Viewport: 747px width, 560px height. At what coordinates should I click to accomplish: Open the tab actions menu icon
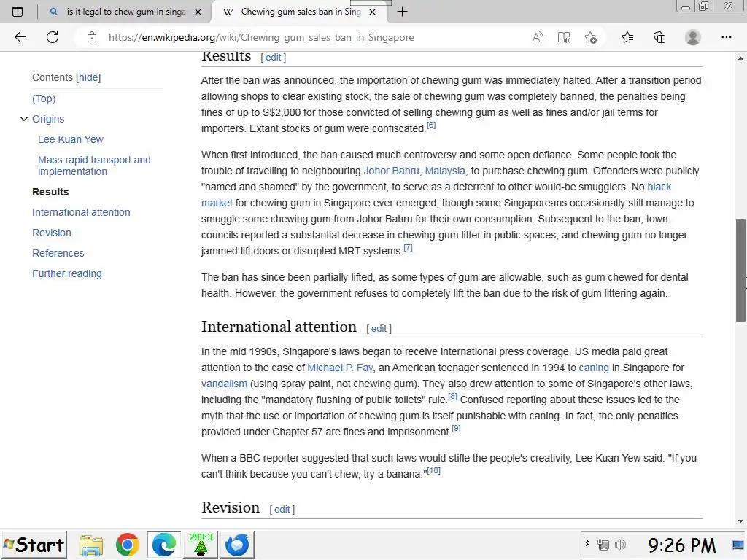pos(18,12)
